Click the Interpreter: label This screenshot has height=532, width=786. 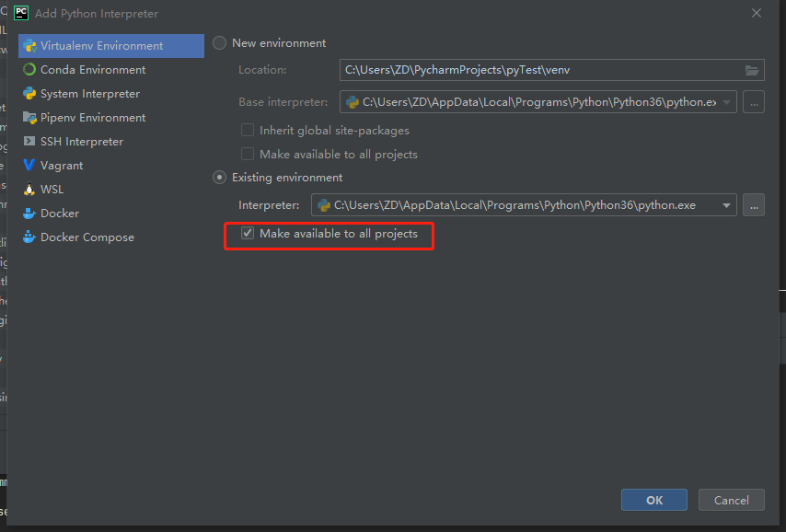269,205
